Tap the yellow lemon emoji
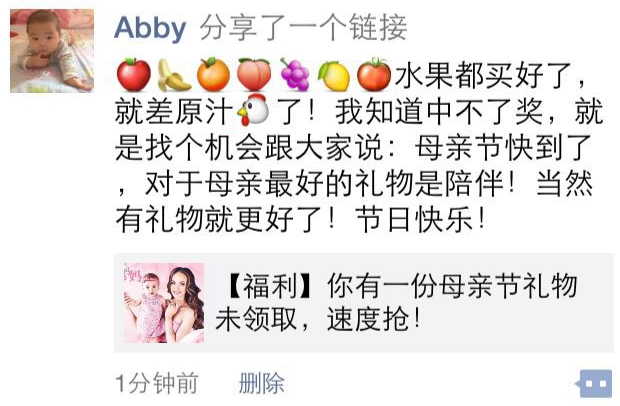 click(334, 75)
